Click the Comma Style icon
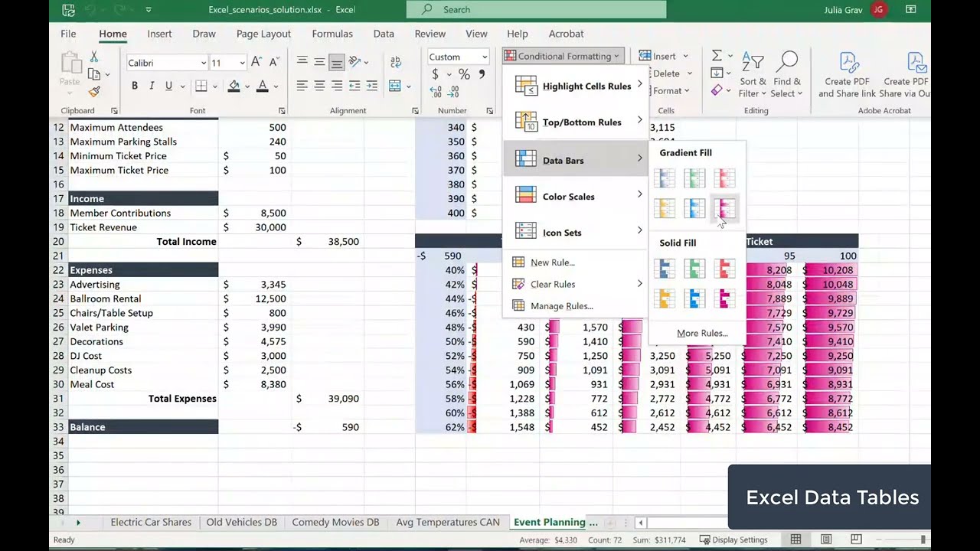This screenshot has width=980, height=551. (x=482, y=74)
